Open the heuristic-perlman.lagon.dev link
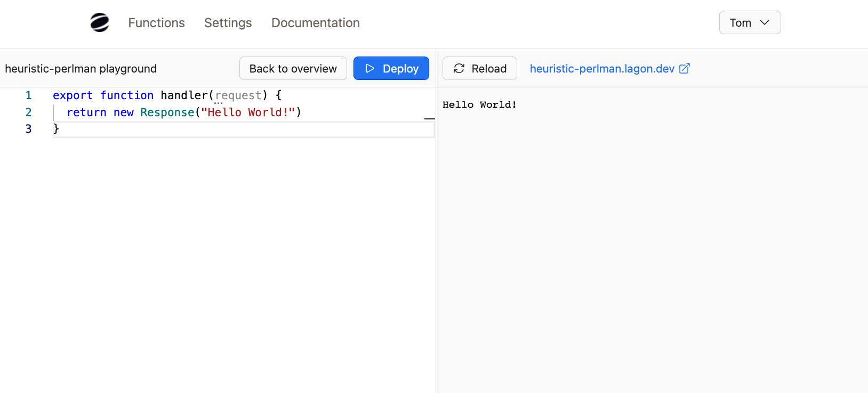The image size is (868, 393). point(602,69)
